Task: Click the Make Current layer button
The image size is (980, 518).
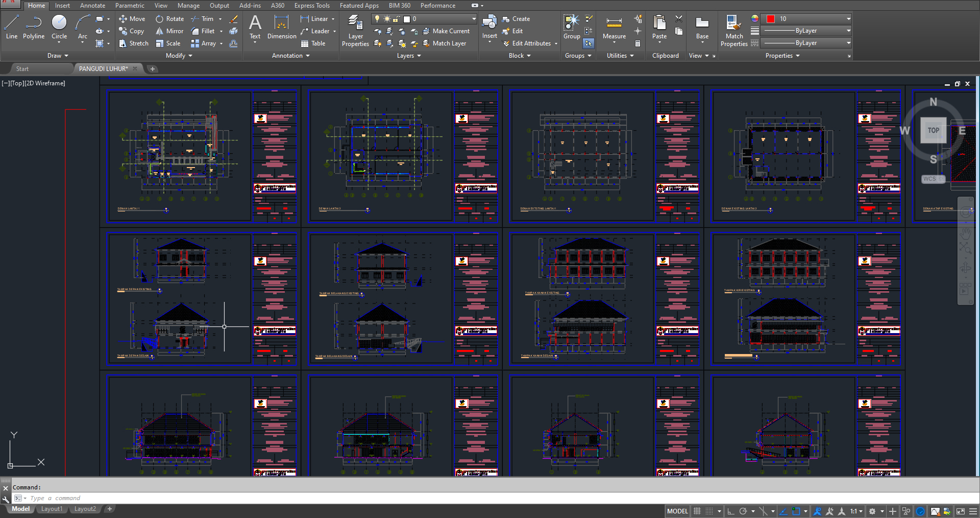Action: coord(446,31)
